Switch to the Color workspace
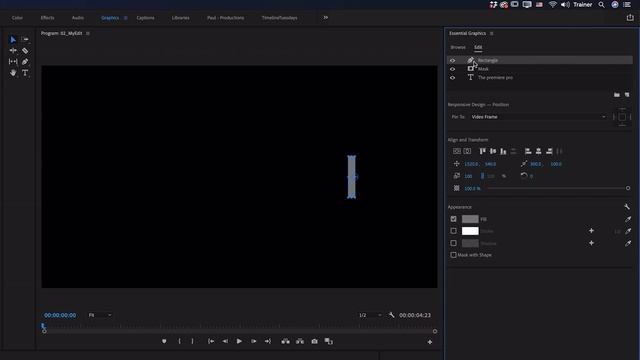The width and height of the screenshot is (640, 360). (17, 18)
